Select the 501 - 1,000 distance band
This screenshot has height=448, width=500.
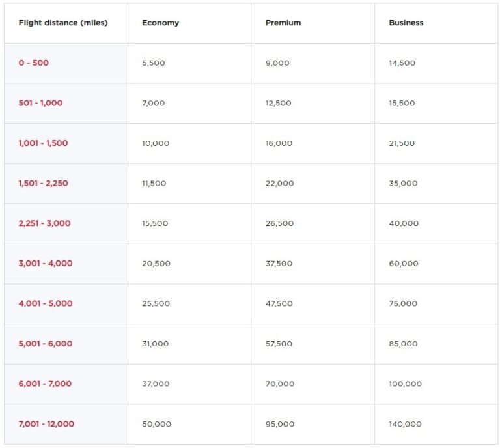(x=40, y=103)
